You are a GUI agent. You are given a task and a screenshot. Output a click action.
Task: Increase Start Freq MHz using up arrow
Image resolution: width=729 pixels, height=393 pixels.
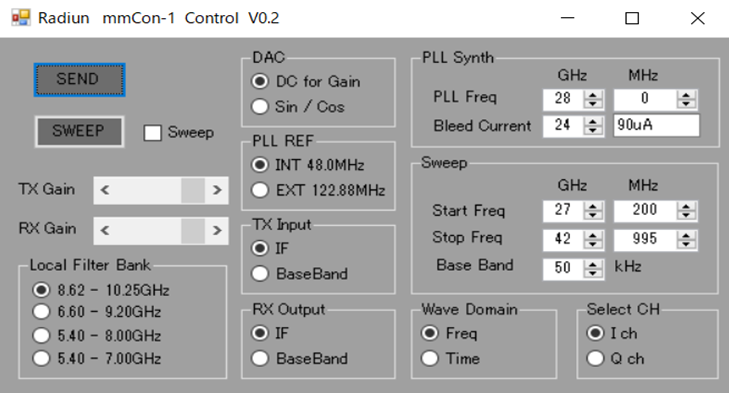[x=686, y=206]
